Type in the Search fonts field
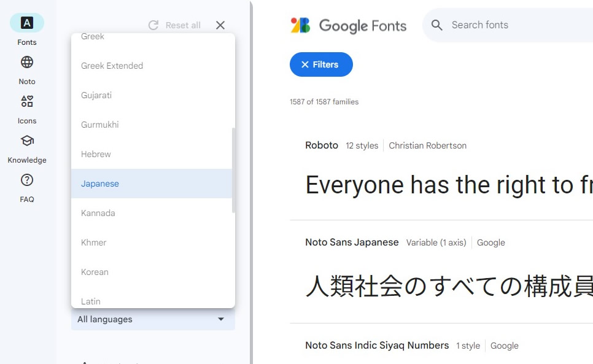The image size is (593, 364). click(516, 25)
